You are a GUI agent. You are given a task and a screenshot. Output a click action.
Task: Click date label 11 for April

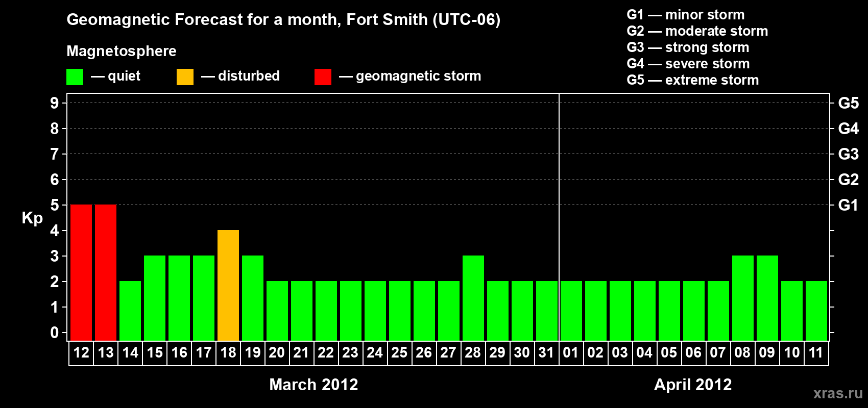pos(816,352)
